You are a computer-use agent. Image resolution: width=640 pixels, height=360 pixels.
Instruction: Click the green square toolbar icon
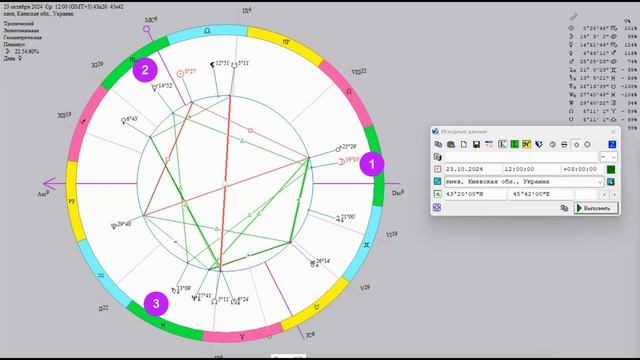pos(515,144)
